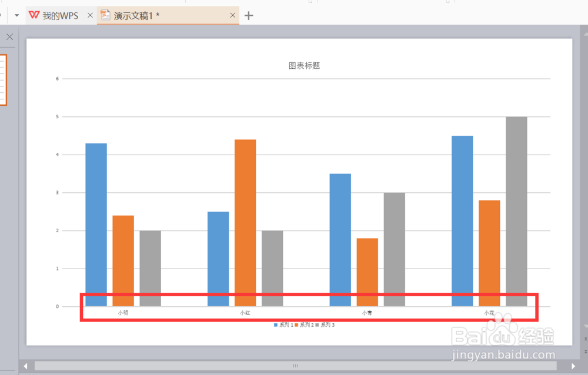Open the tab options dropdown arrow
This screenshot has height=375, width=588.
point(16,15)
